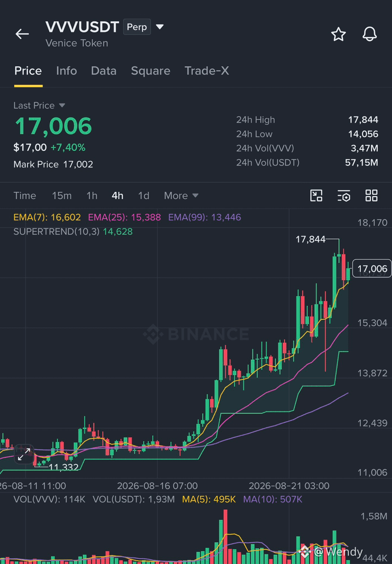Click the EMA(99): 13,446 indicator label
Viewport: 392px width, 564px height.
205,217
